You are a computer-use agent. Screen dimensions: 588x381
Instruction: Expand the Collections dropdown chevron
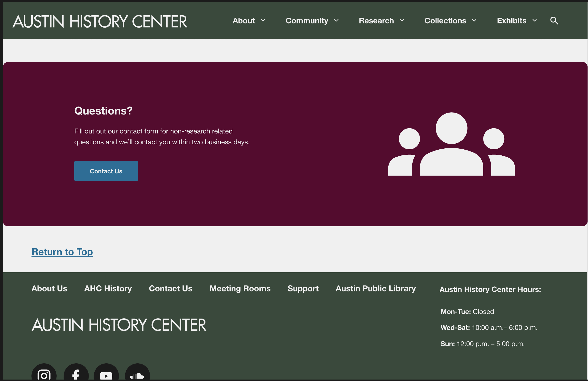474,21
